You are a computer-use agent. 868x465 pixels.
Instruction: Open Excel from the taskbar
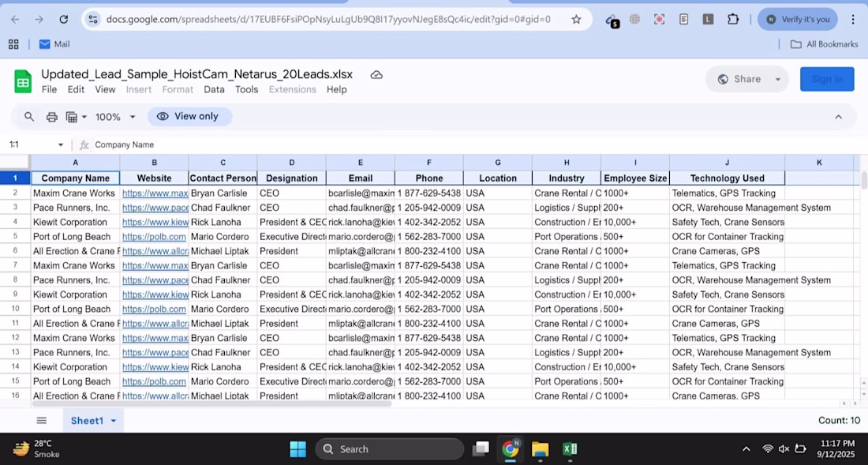pyautogui.click(x=570, y=449)
